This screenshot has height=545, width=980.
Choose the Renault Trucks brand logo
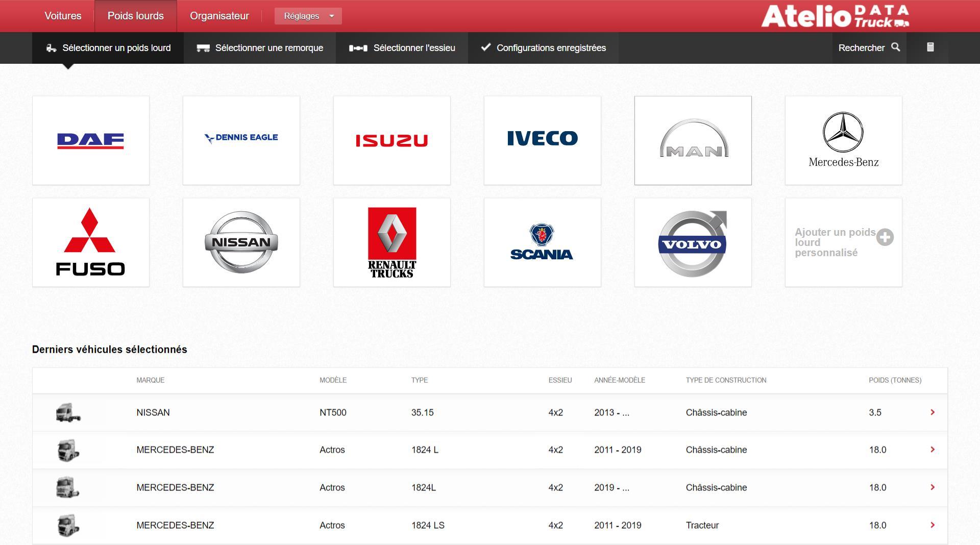tap(392, 242)
